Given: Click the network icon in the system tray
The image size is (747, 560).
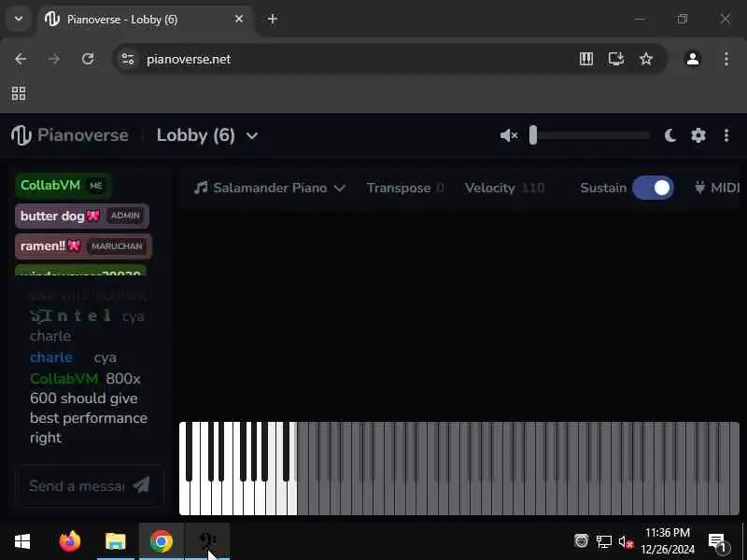Looking at the screenshot, I should (x=603, y=542).
